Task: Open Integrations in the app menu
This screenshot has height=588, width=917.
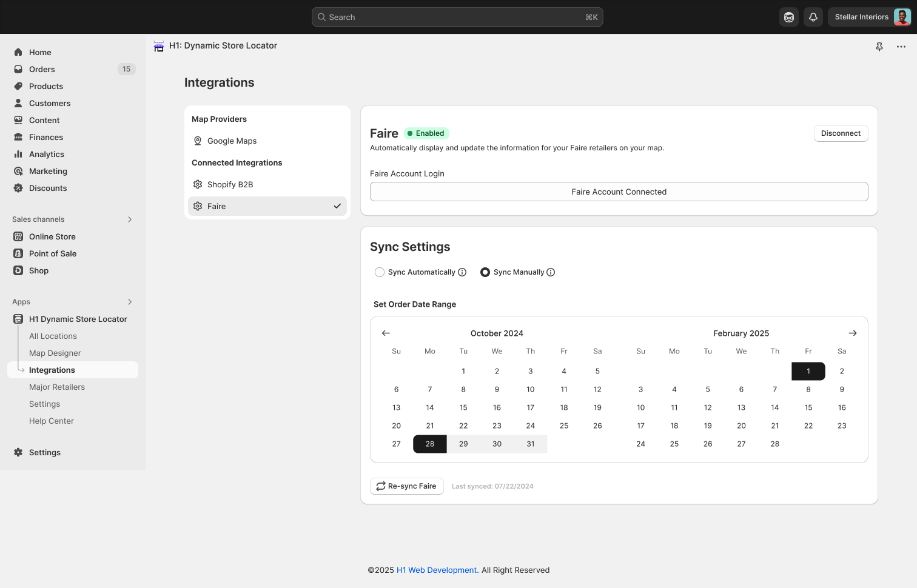Action: tap(73, 370)
